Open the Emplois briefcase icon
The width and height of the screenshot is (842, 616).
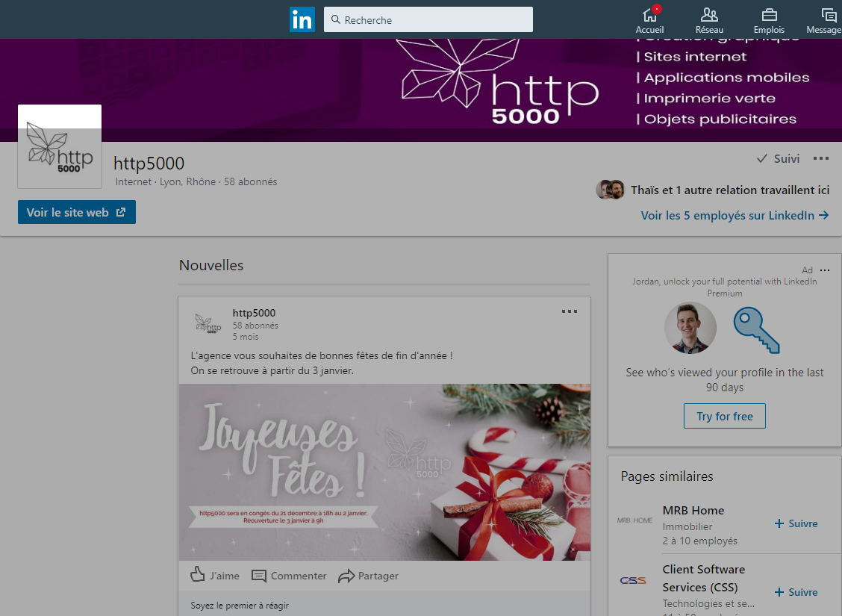coord(768,20)
